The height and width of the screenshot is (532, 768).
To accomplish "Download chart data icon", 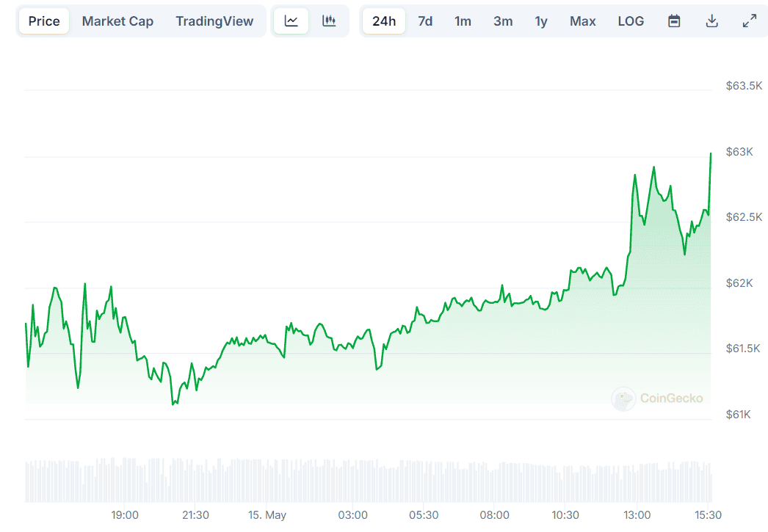I will pyautogui.click(x=711, y=21).
